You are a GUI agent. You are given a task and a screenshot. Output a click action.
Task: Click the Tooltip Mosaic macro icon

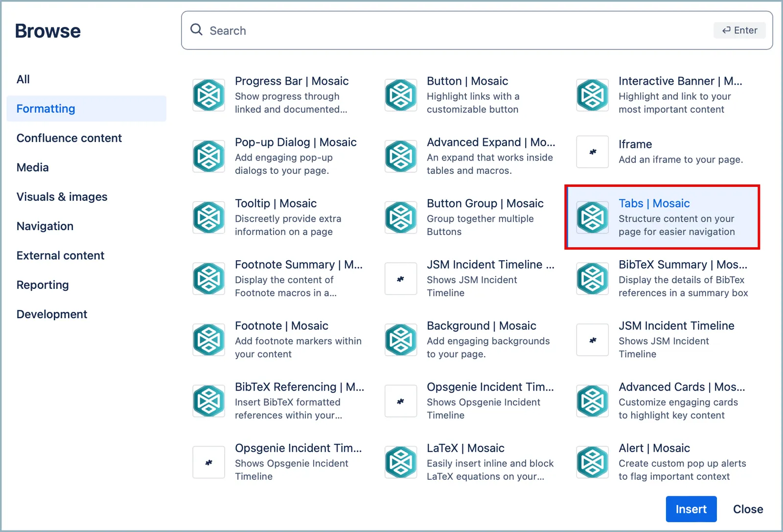209,217
